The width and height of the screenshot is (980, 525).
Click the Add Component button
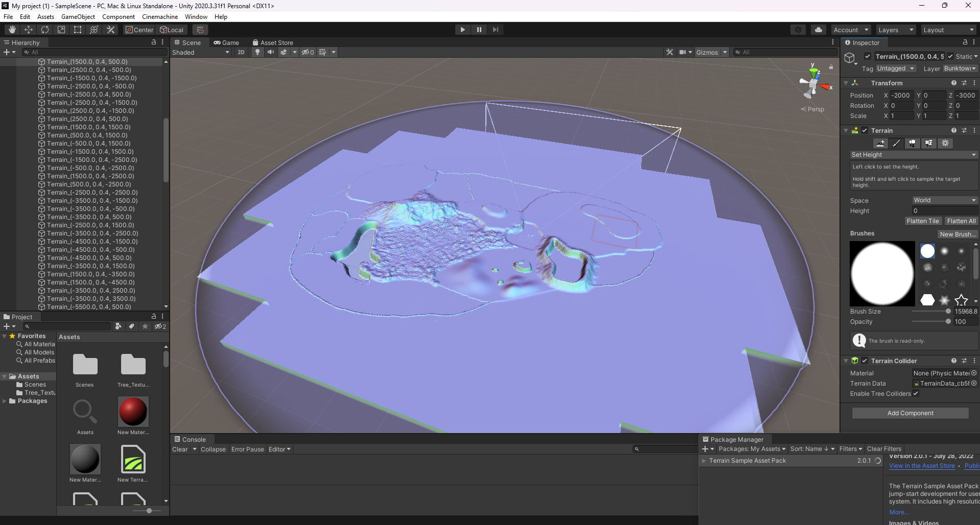pyautogui.click(x=910, y=413)
